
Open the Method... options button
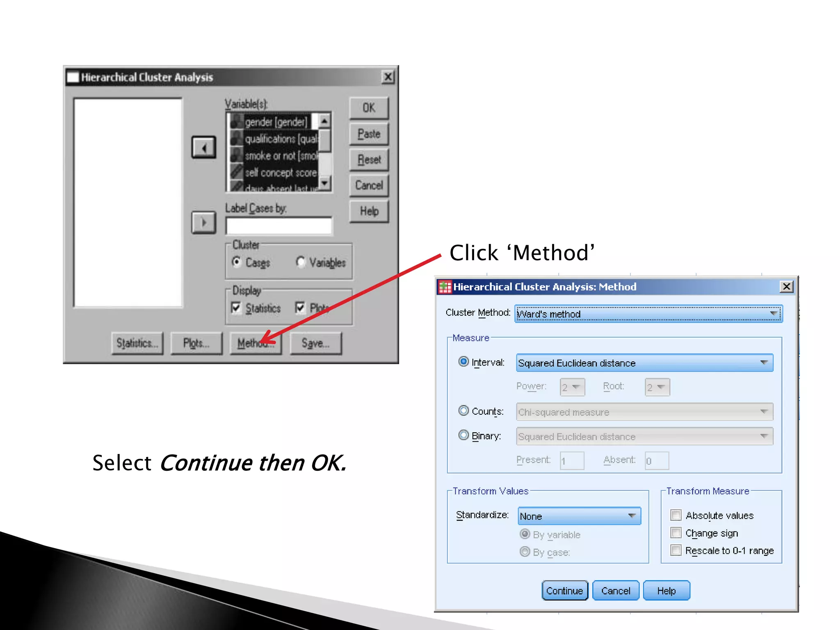pyautogui.click(x=256, y=343)
